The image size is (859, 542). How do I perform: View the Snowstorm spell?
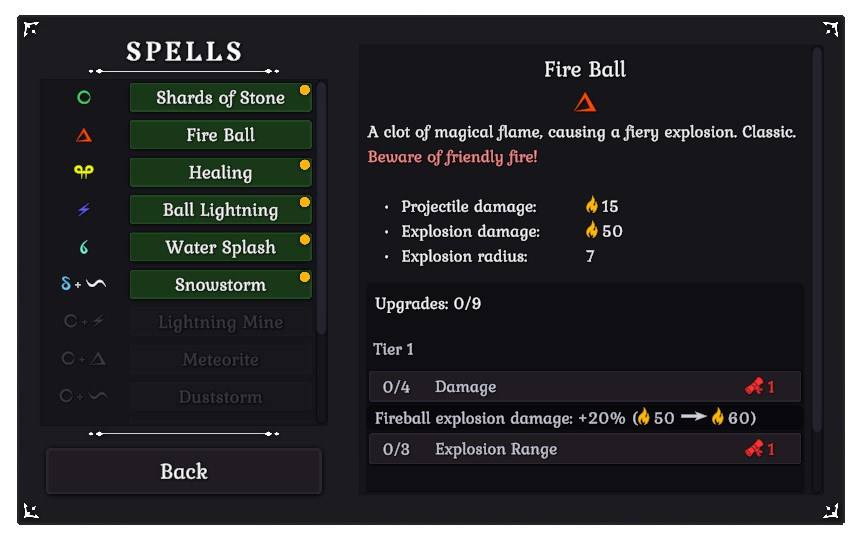[x=220, y=284]
